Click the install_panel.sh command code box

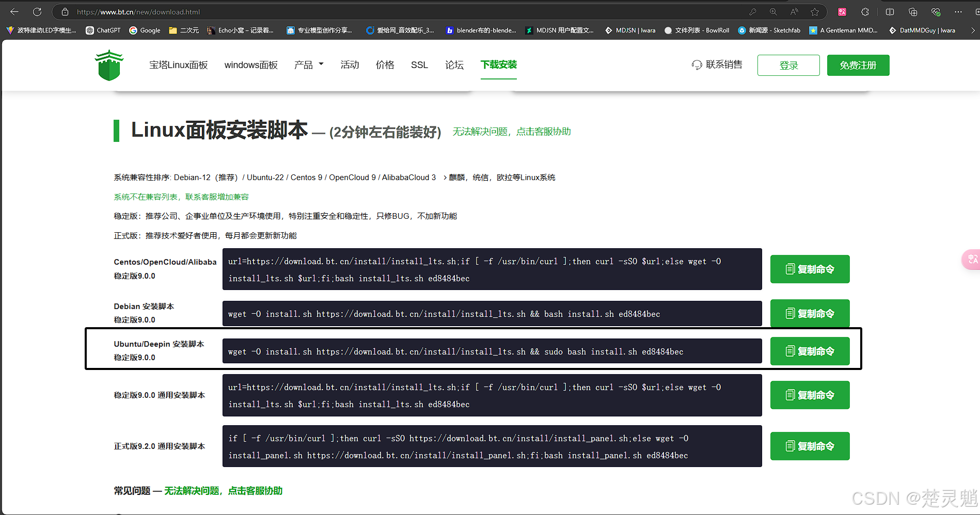(x=492, y=446)
